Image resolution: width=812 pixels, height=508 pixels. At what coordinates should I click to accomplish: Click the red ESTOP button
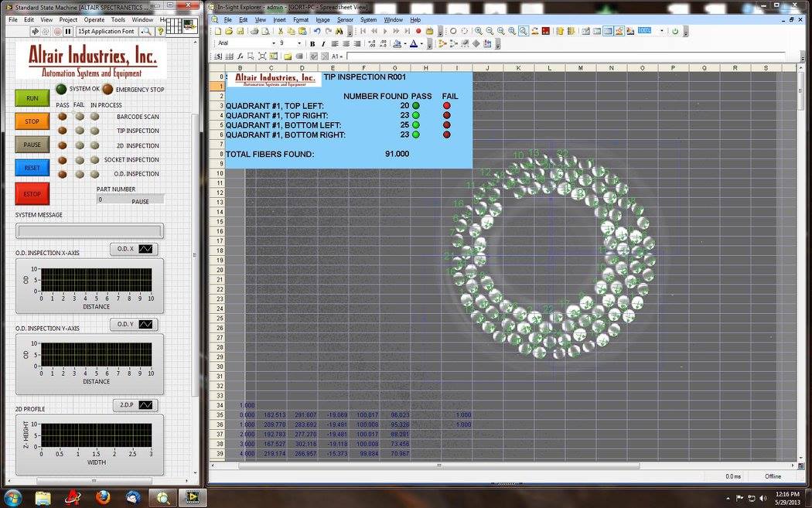[x=32, y=193]
